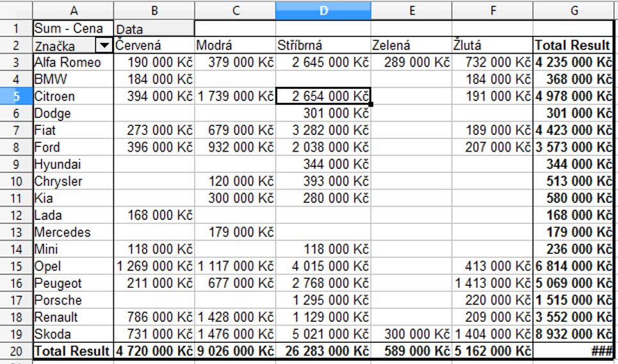
Task: Select column E header
Action: pos(412,11)
